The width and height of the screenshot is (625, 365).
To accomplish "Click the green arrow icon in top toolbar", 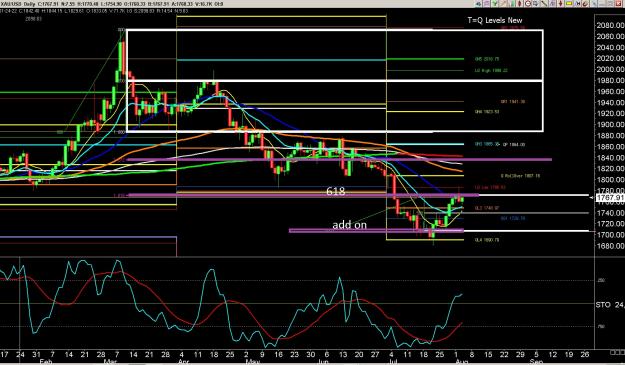I will coord(494,4).
